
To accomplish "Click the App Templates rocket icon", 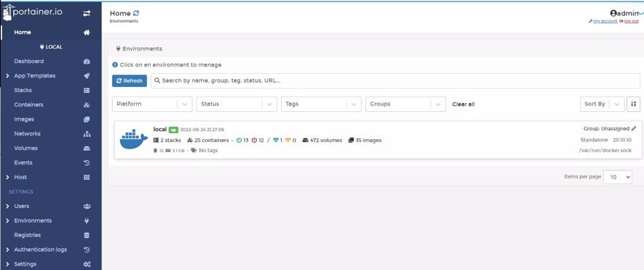I will pyautogui.click(x=86, y=76).
